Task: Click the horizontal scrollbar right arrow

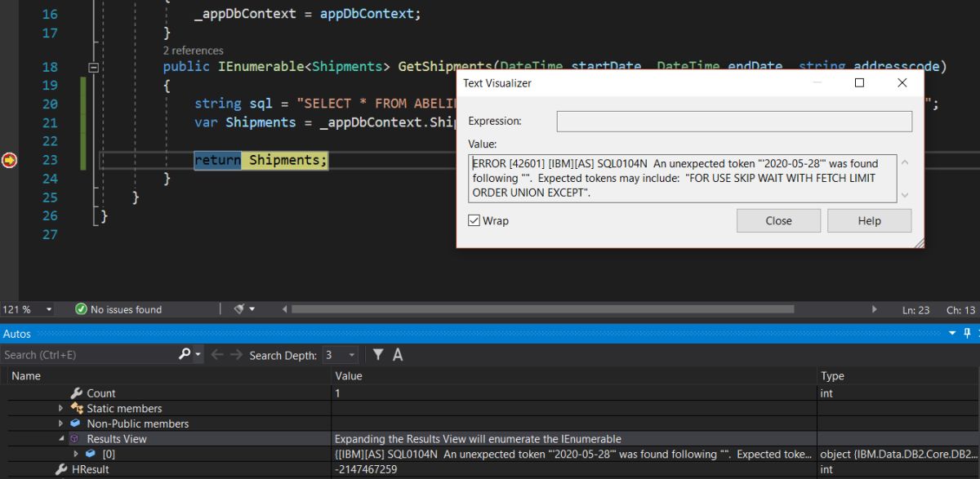Action: pos(875,309)
